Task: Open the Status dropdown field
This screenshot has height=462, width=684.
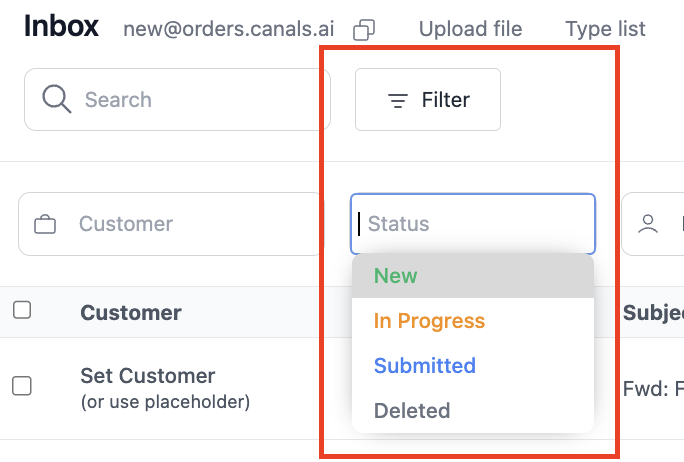Action: coord(473,224)
